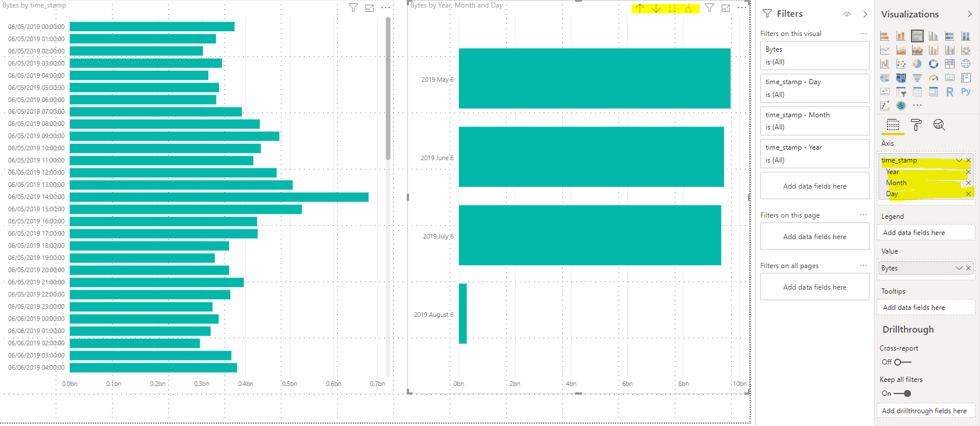980x426 pixels.
Task: Turn on drill down mode arrow
Action: point(656,8)
